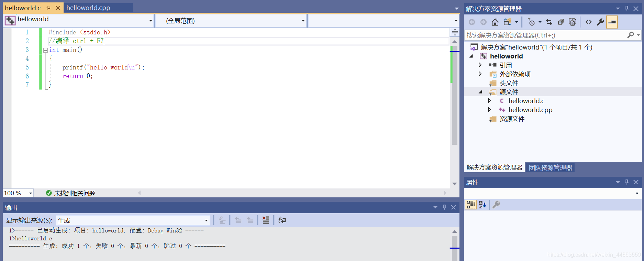The height and width of the screenshot is (261, 644).
Task: Collapse the helloworld project node
Action: (x=471, y=56)
